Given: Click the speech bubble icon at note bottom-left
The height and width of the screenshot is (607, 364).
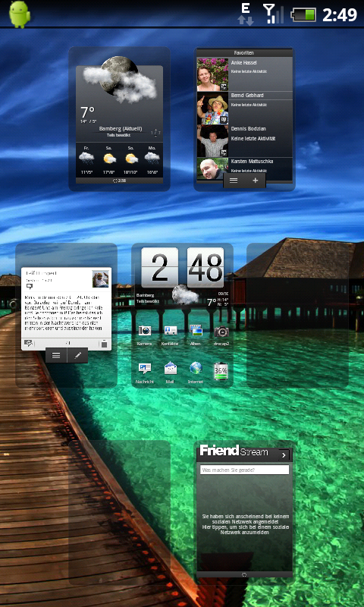Looking at the screenshot, I should pos(28,343).
